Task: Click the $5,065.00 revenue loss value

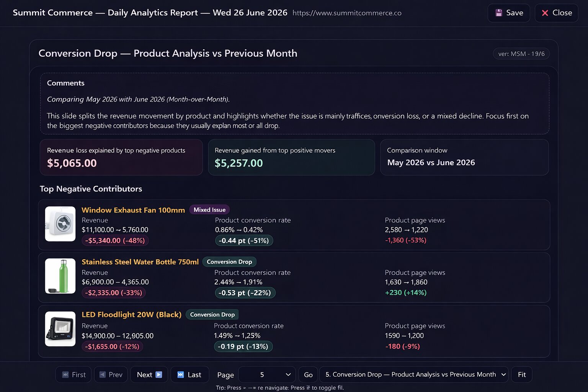Action: tap(72, 163)
